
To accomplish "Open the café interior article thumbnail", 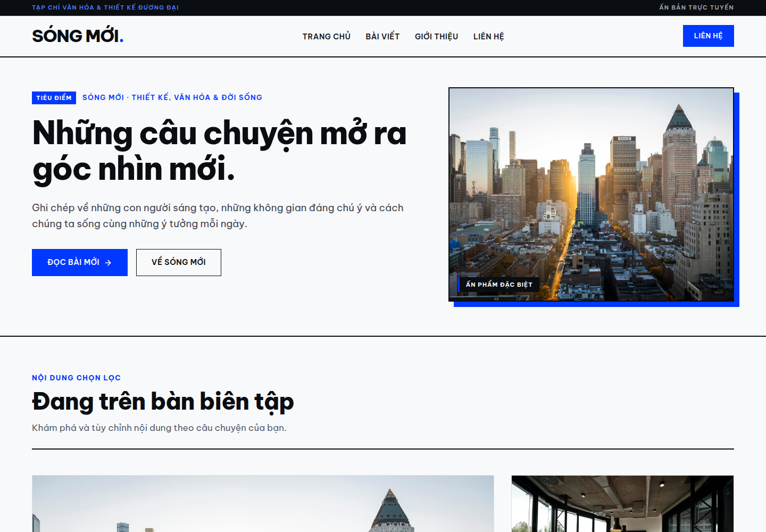I will point(622,503).
